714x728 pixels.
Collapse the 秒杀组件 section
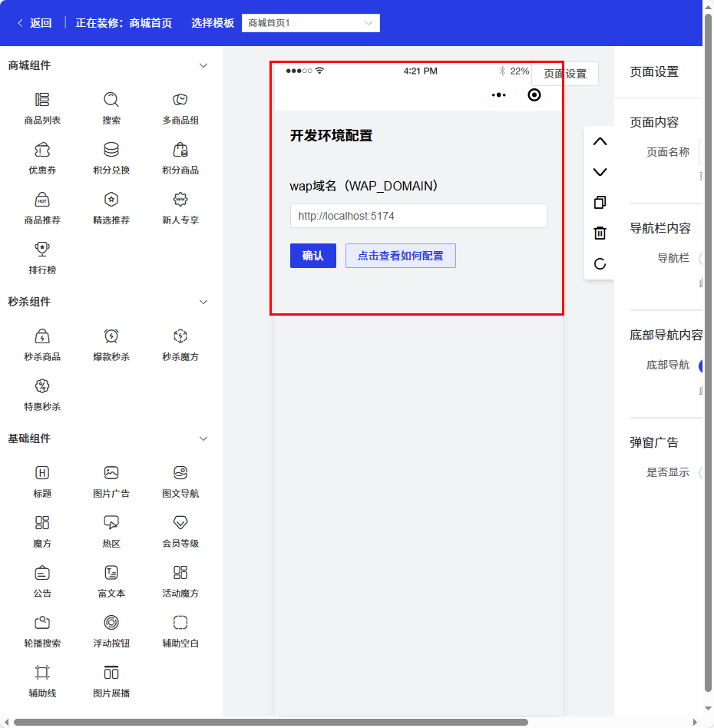[203, 303]
